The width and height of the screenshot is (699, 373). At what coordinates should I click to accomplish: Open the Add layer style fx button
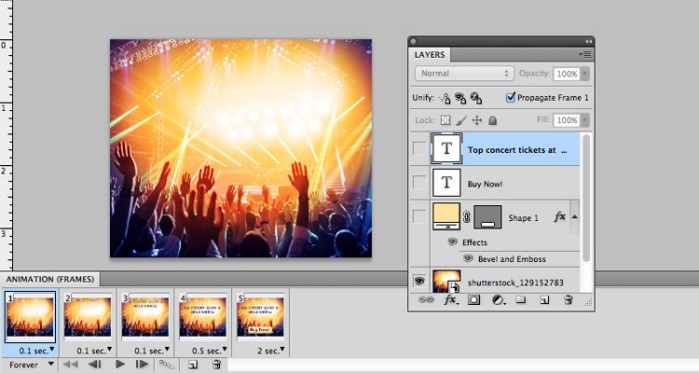[450, 300]
